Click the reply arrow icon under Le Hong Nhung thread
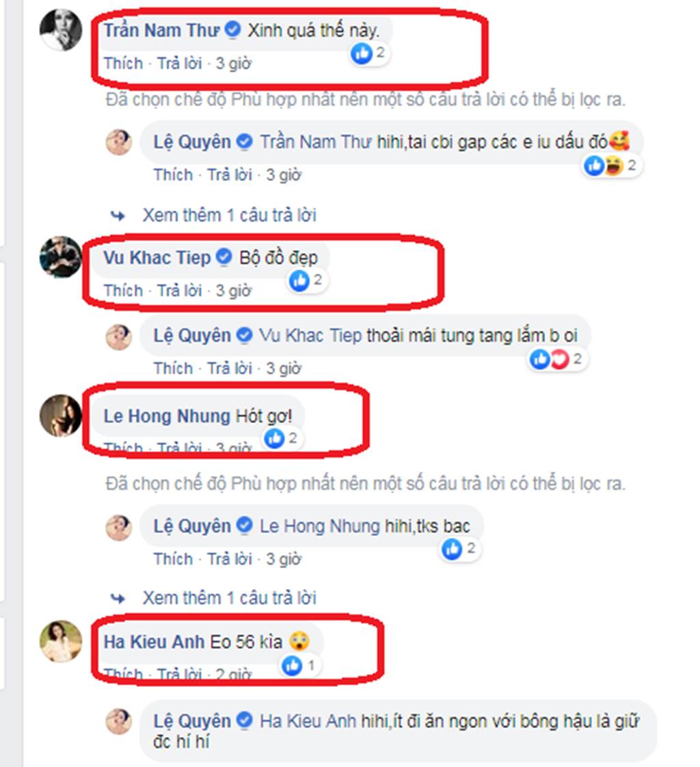The height and width of the screenshot is (767, 700). [118, 598]
